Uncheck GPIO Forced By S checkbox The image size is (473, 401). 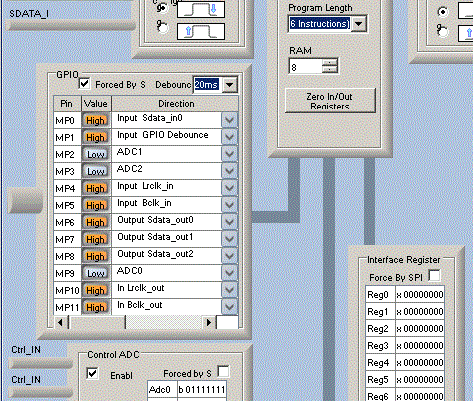click(84, 84)
